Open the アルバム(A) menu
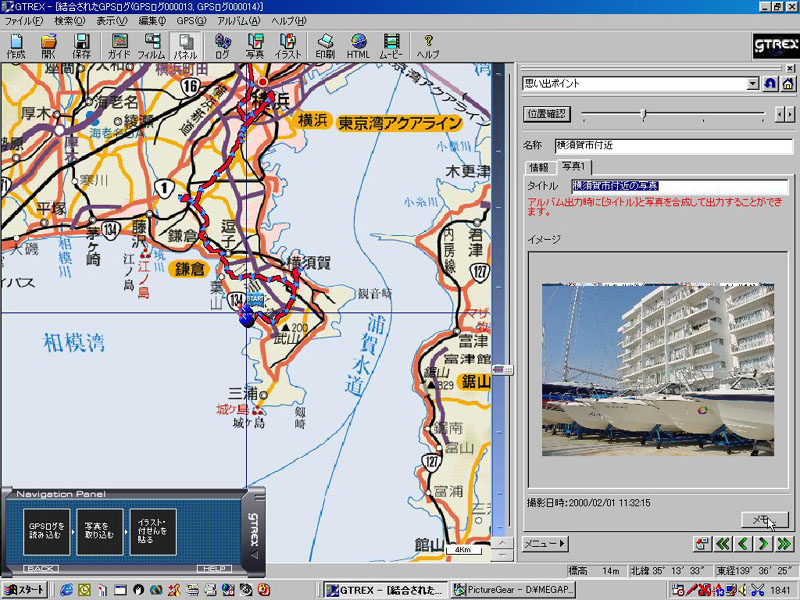 pyautogui.click(x=239, y=20)
